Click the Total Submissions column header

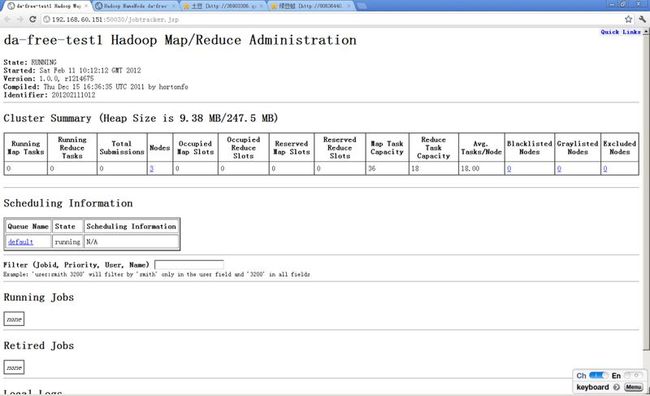122,148
